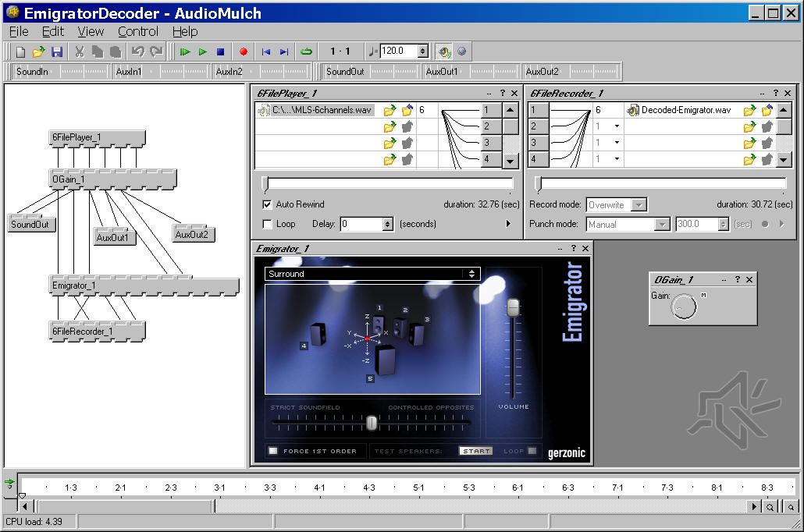804x532 pixels.
Task: Open file browser for 6FilePlayer second row
Action: click(x=390, y=126)
